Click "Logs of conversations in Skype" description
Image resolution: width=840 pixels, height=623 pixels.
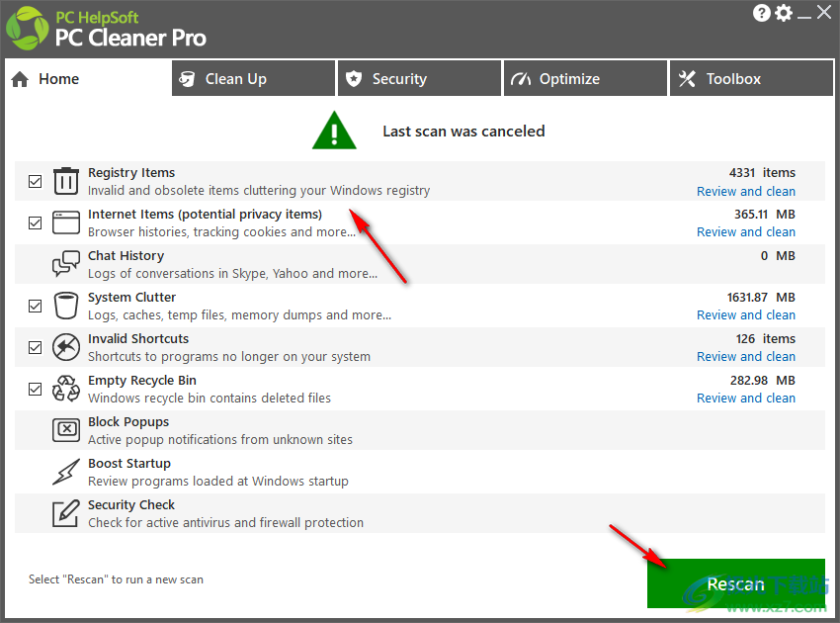(232, 274)
